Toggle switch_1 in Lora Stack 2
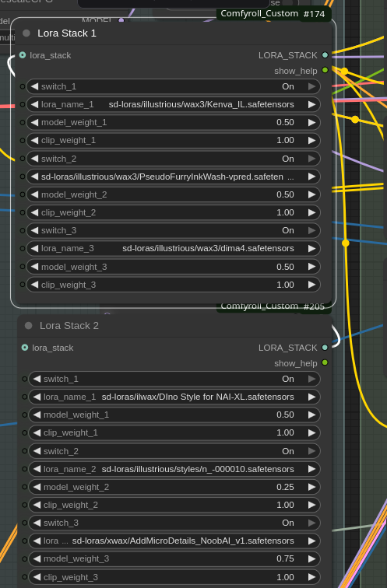 174,379
